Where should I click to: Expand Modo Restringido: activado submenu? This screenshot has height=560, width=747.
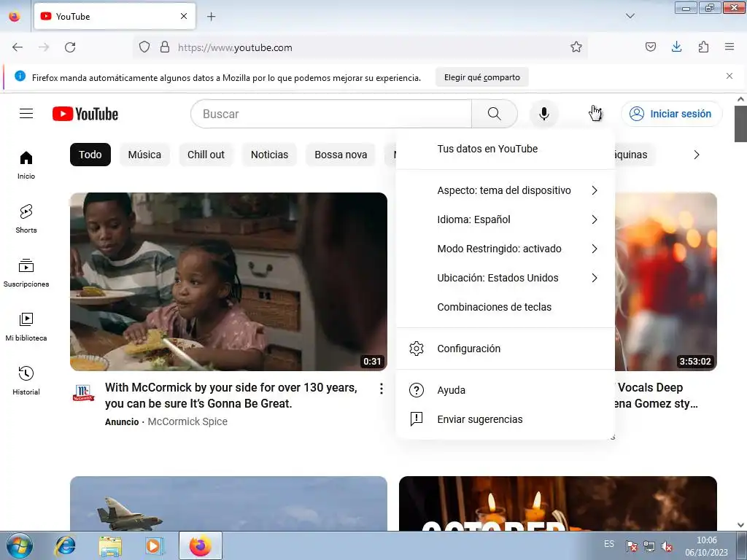506,249
